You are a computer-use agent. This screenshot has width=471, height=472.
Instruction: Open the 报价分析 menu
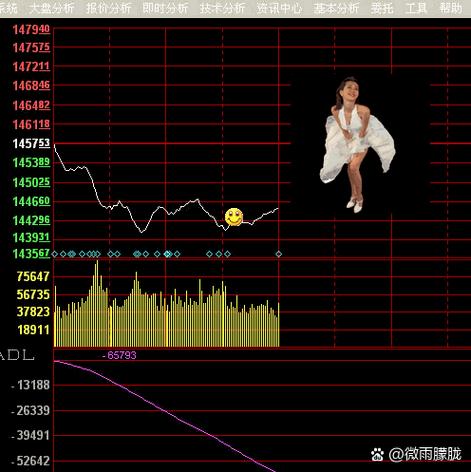coord(109,8)
